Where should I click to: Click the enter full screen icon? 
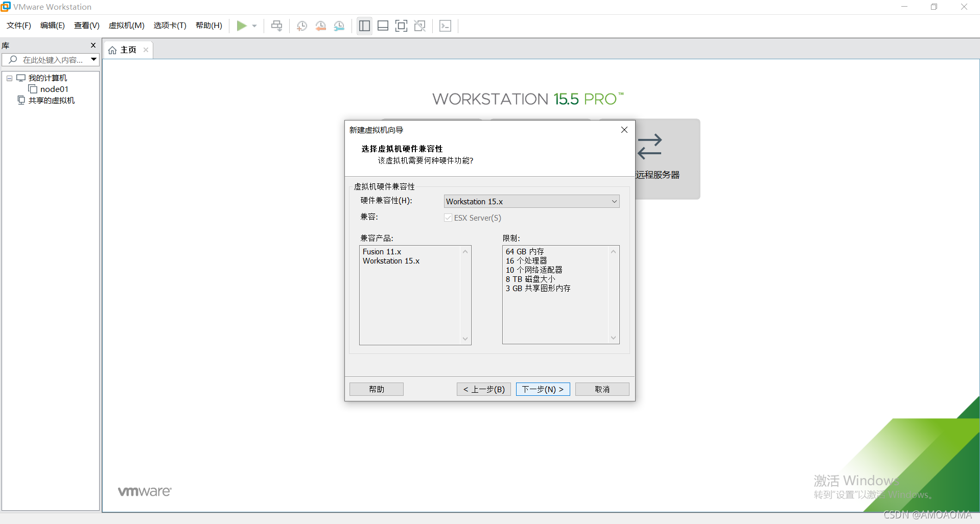pyautogui.click(x=401, y=26)
